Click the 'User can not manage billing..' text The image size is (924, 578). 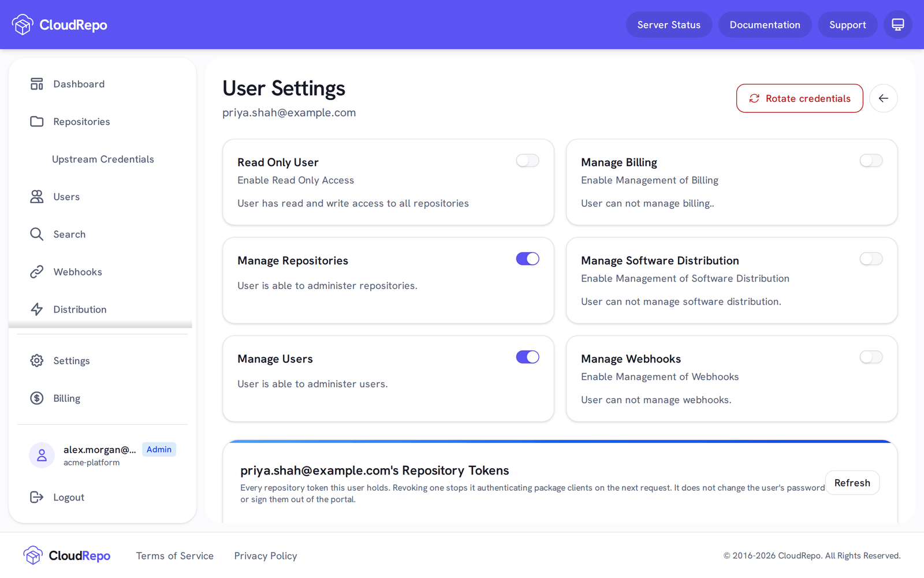[647, 203]
